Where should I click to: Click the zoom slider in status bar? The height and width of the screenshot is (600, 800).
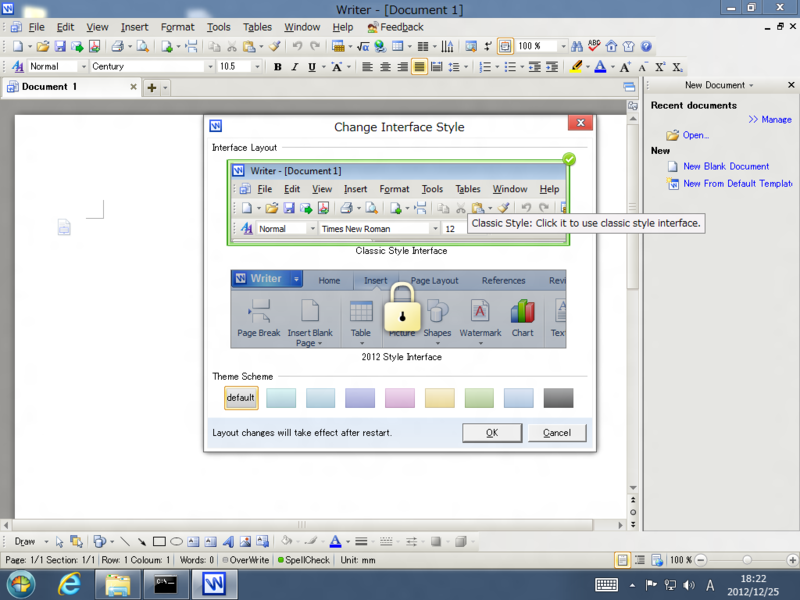pyautogui.click(x=747, y=560)
